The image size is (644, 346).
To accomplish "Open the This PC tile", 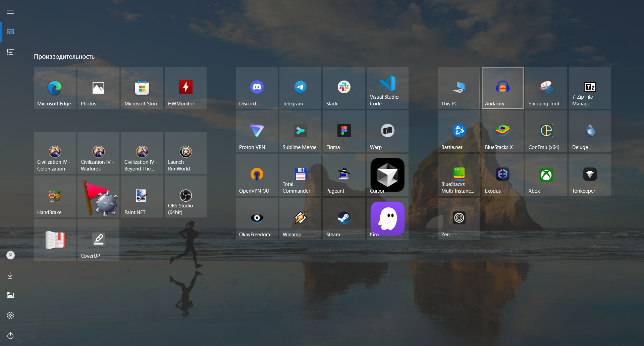I will tap(459, 88).
